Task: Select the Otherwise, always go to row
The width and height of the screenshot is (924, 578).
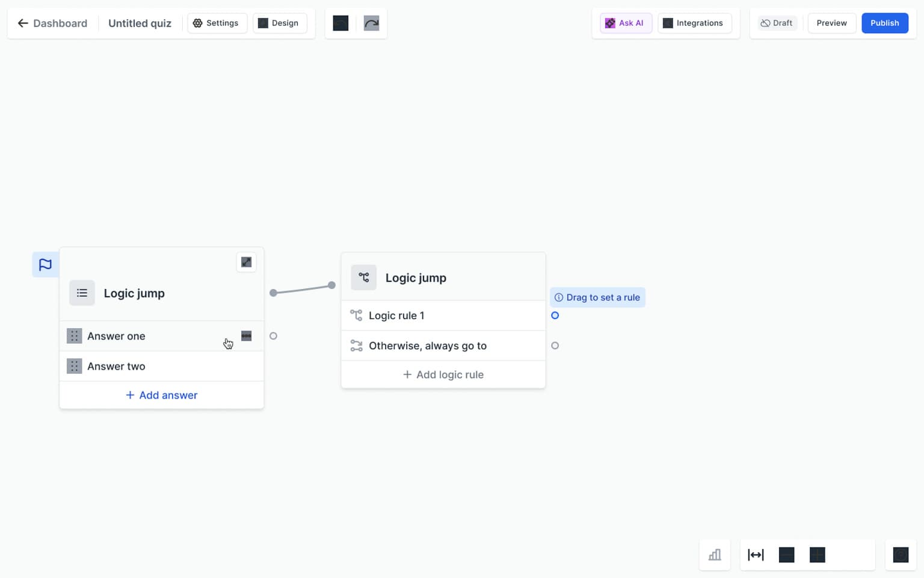Action: pos(443,346)
